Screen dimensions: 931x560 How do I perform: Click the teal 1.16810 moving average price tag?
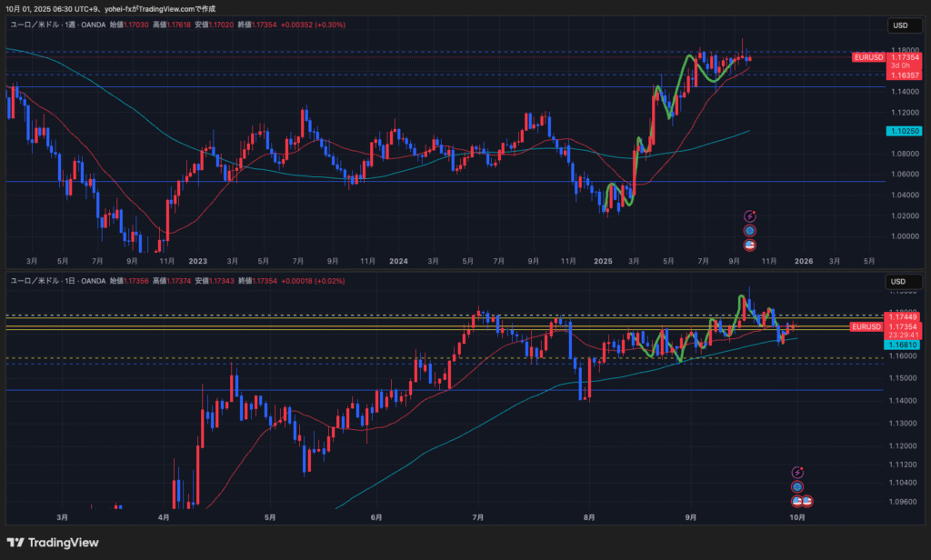click(x=906, y=345)
